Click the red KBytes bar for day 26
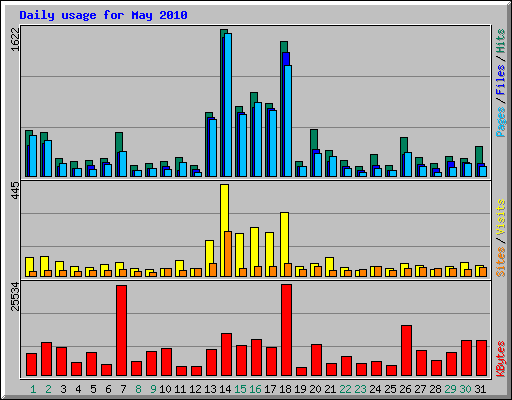This screenshot has width=512, height=400. [406, 351]
